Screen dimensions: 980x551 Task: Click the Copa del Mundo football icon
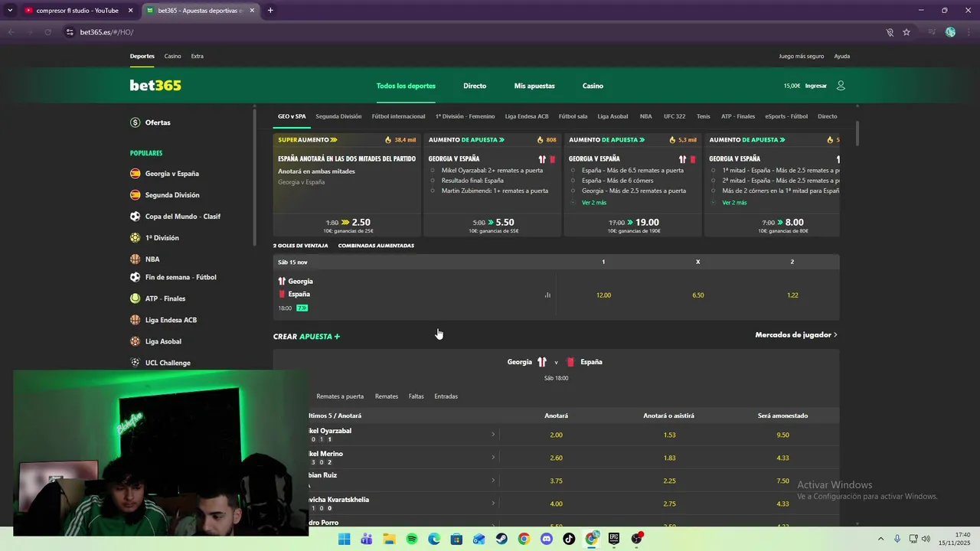(136, 217)
